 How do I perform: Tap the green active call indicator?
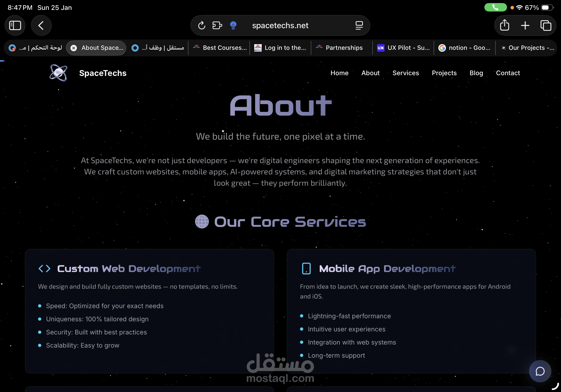click(x=495, y=8)
